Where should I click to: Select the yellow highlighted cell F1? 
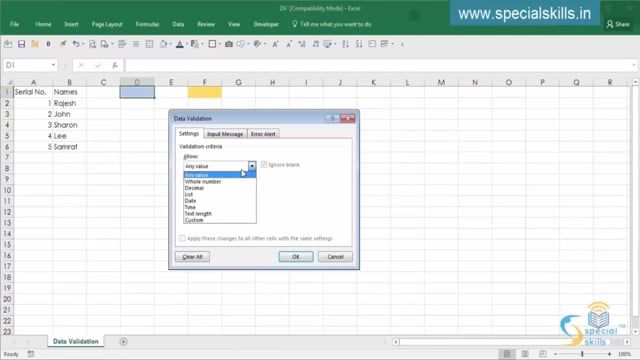click(x=205, y=92)
